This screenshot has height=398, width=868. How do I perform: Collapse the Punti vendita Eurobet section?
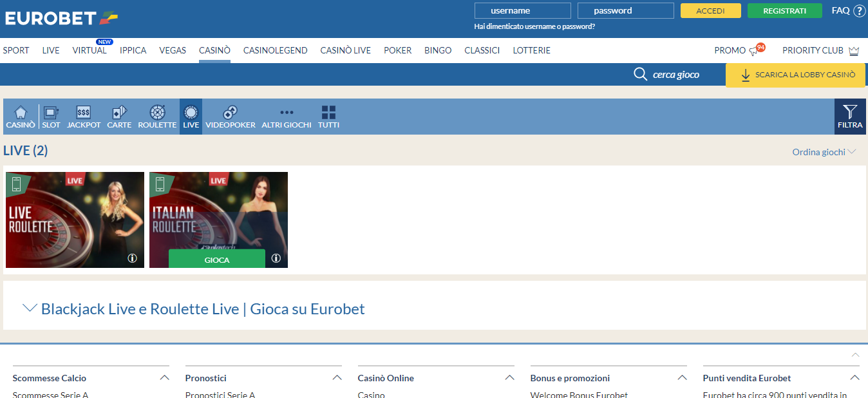click(855, 378)
